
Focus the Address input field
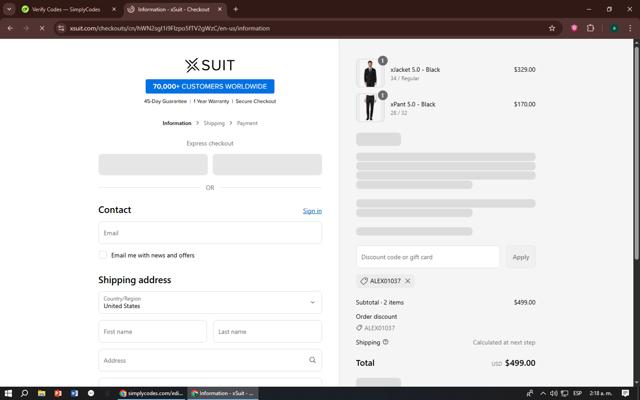(210, 360)
